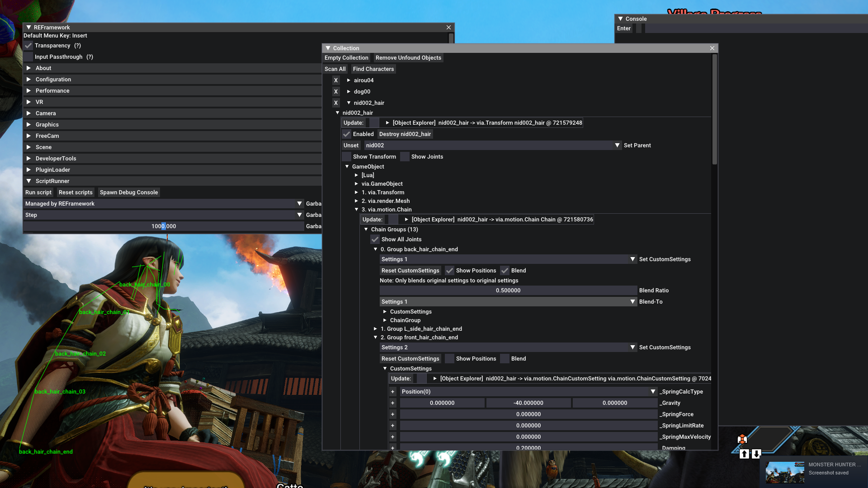Click the plus icon beside _SpringCalcType
Viewport: 868px width, 488px height.
click(x=392, y=392)
